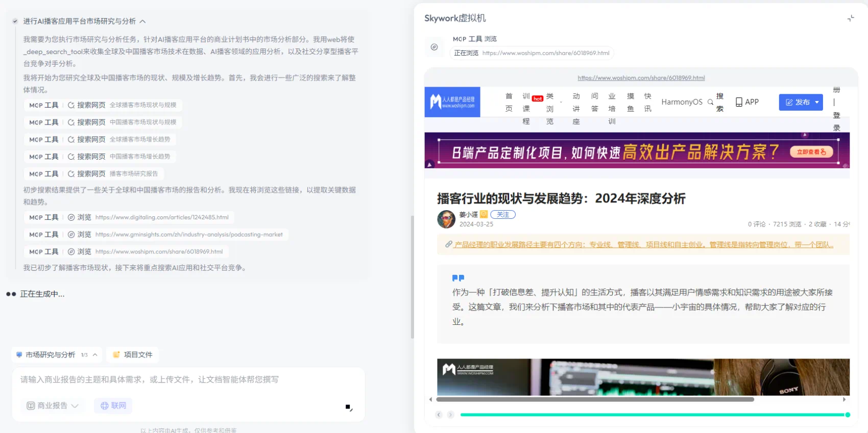Click the 登录 login link
The height and width of the screenshot is (433, 868).
pyautogui.click(x=836, y=121)
